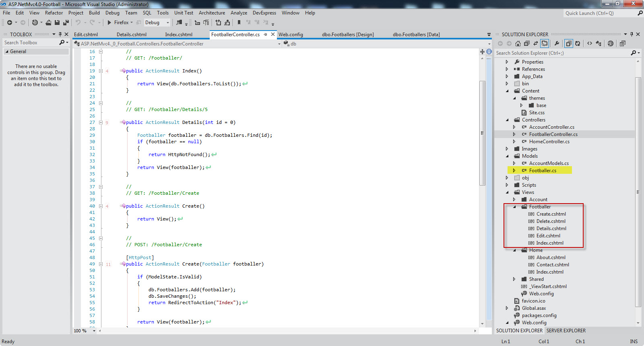The width and height of the screenshot is (644, 346).
Task: Collapse the Views folder node
Action: coord(507,192)
